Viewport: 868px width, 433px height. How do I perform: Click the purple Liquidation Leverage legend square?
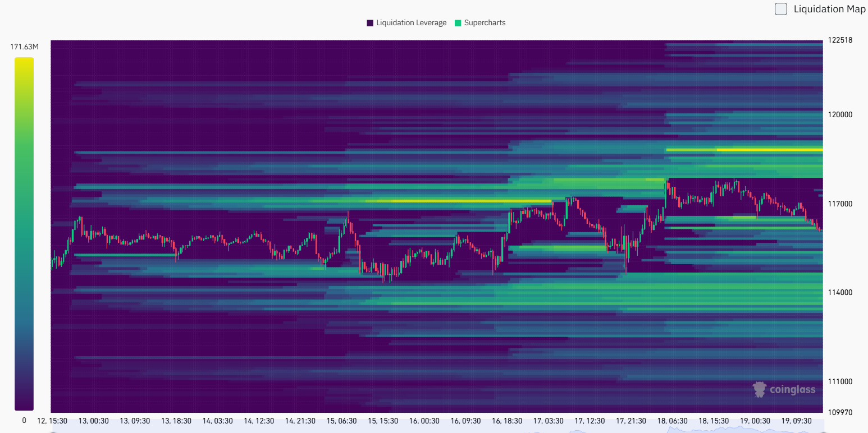[x=370, y=23]
